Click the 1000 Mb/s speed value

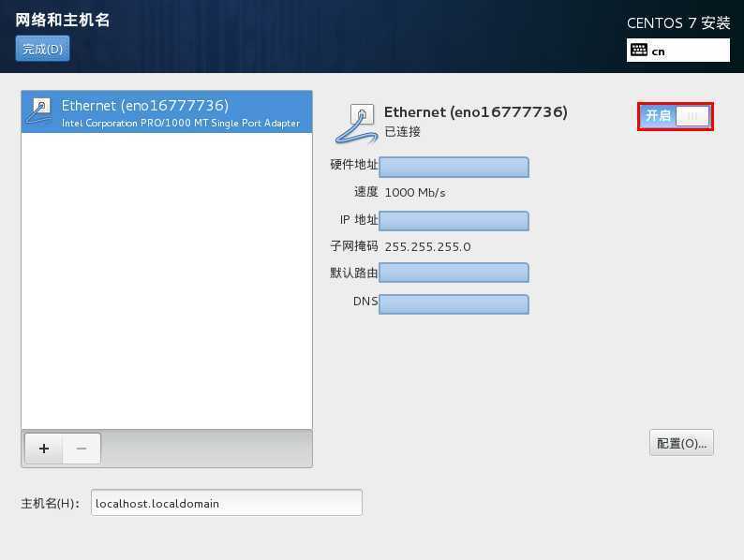pos(415,193)
